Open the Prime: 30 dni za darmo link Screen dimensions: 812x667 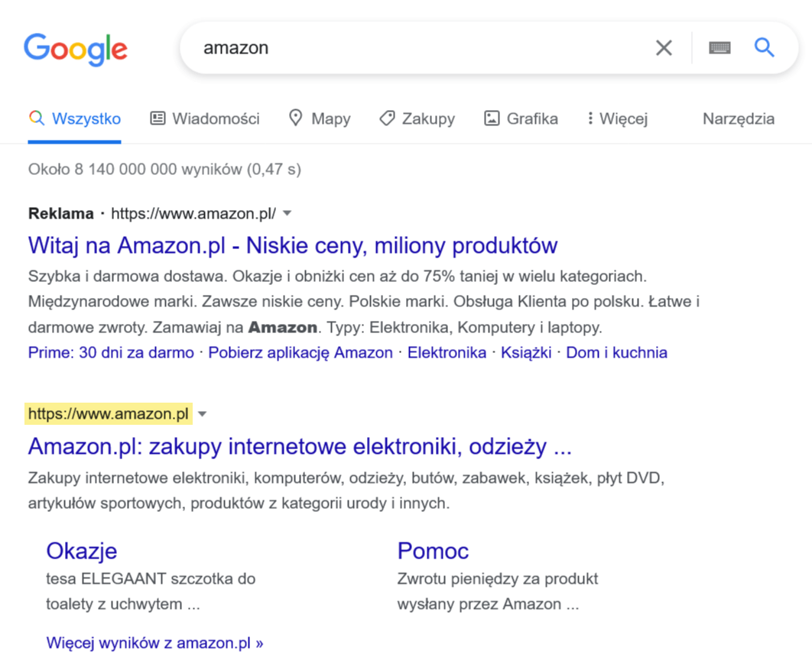111,352
